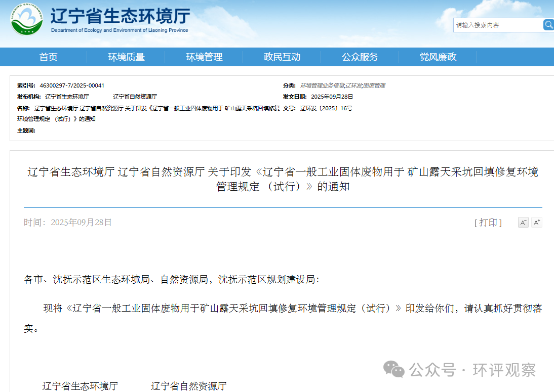Open the 首页 navigation tab
The width and height of the screenshot is (554, 392).
pyautogui.click(x=49, y=57)
